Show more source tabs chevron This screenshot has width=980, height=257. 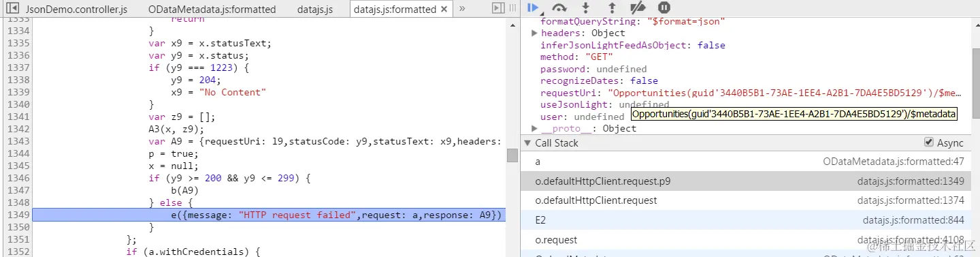[462, 9]
